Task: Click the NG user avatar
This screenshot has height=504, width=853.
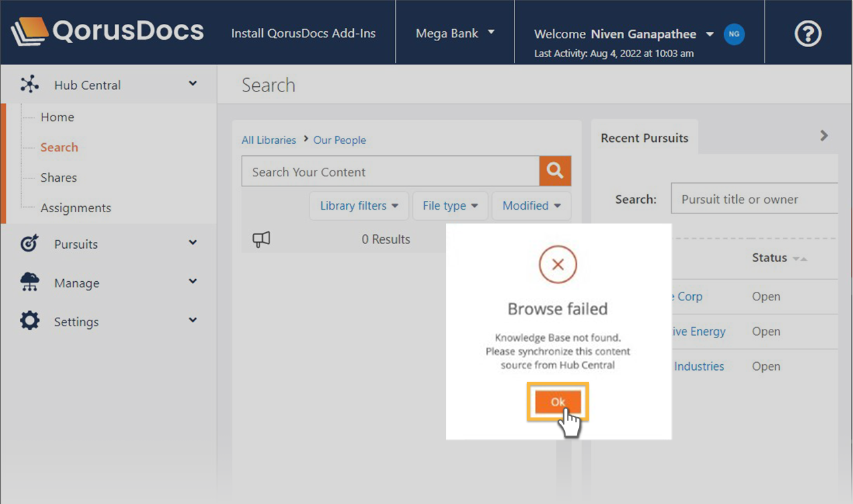Action: coord(734,34)
